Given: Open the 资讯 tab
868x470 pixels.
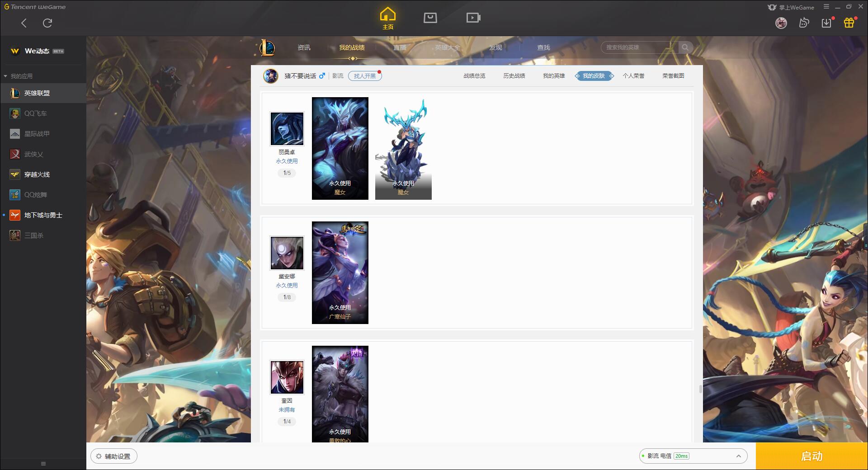Looking at the screenshot, I should 304,47.
